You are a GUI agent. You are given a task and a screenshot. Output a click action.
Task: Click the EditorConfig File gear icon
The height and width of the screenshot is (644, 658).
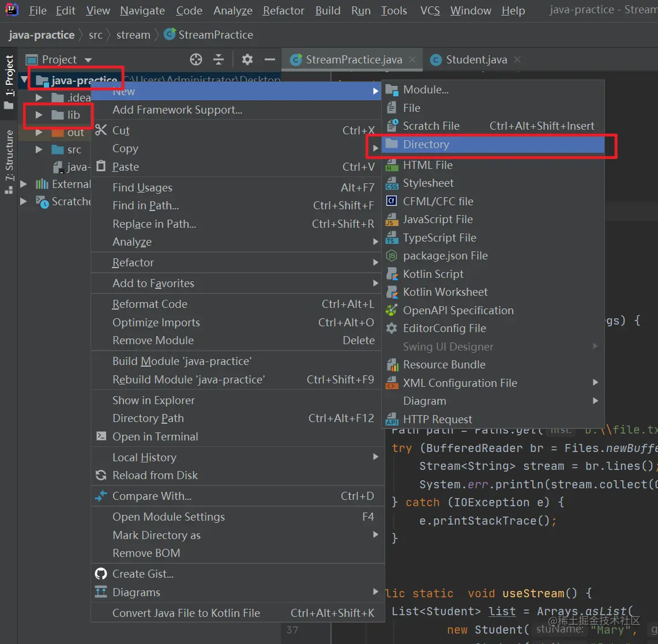click(x=392, y=329)
